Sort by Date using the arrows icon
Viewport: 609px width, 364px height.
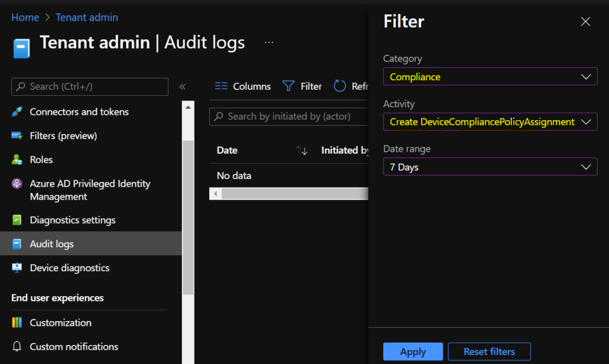coord(302,150)
